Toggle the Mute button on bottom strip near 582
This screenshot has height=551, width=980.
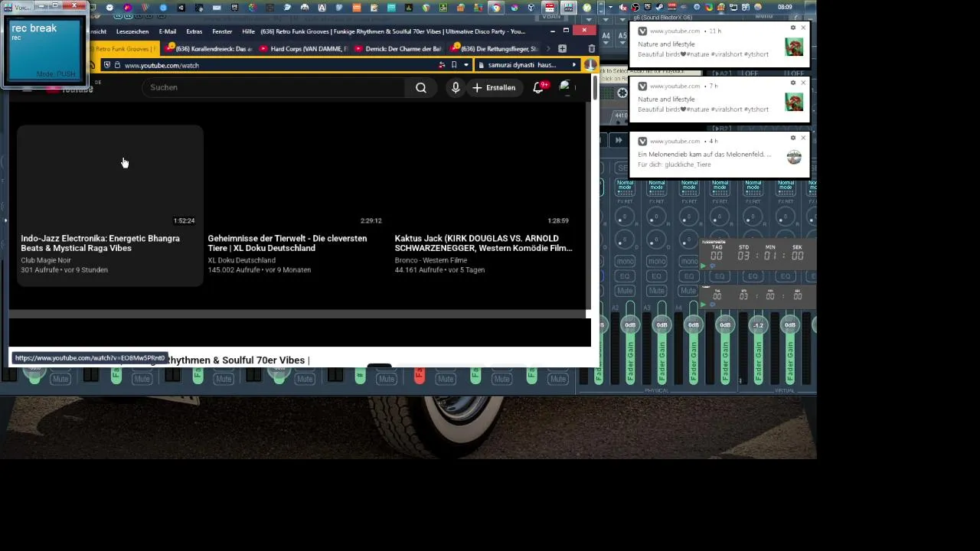446,379
